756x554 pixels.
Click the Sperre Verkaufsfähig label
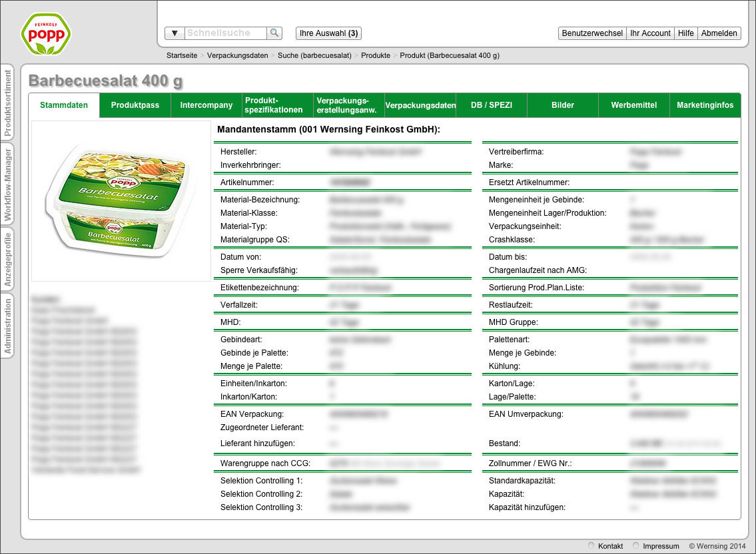(x=259, y=270)
